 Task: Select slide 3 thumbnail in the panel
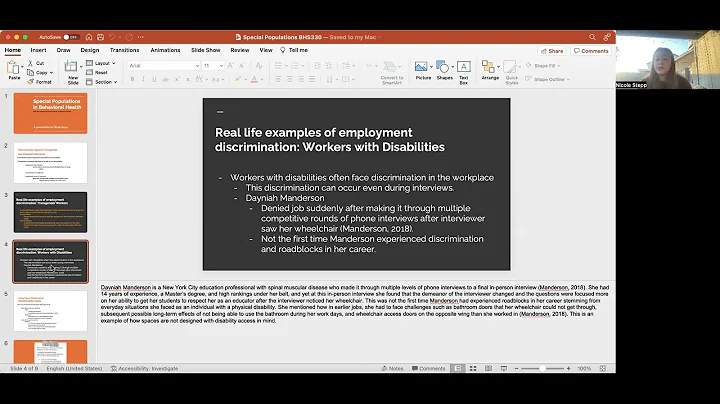50,213
